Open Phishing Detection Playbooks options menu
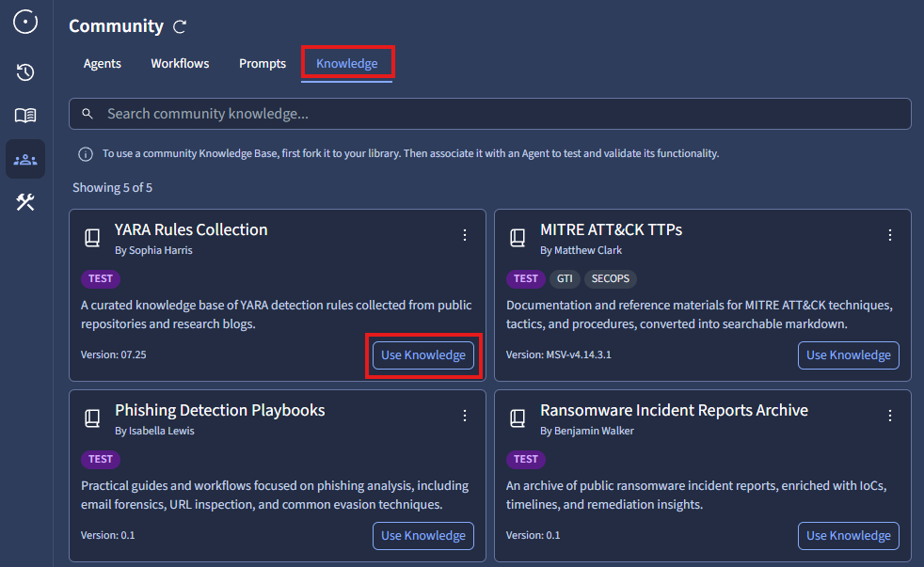 pos(464,416)
